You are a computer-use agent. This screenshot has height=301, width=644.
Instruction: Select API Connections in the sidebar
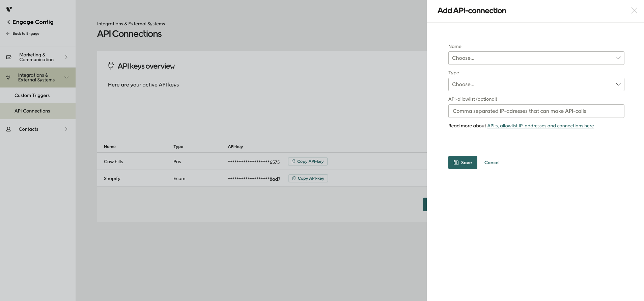(32, 111)
